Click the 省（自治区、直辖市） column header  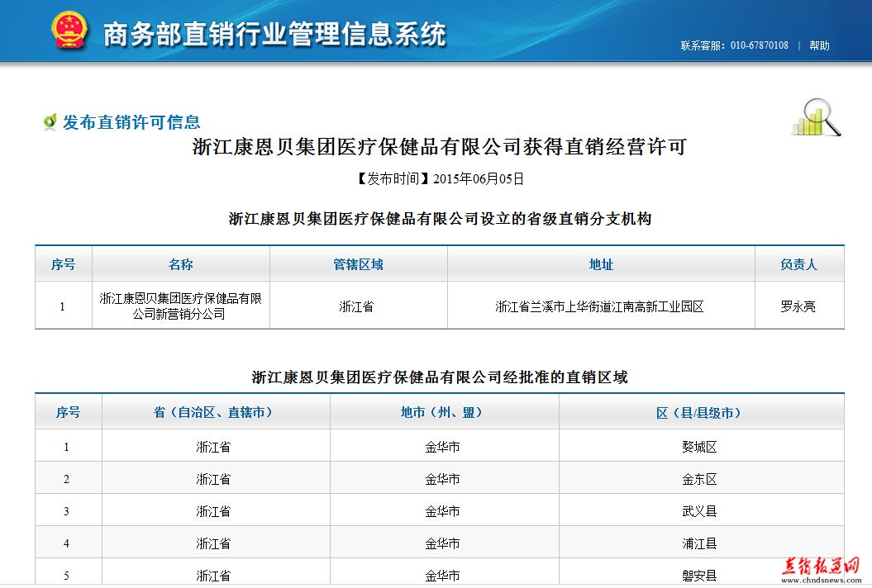pos(216,412)
